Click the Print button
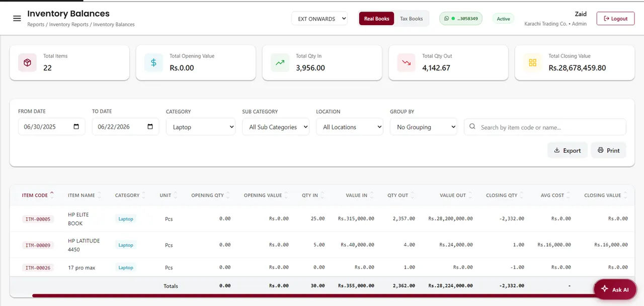 pyautogui.click(x=609, y=150)
